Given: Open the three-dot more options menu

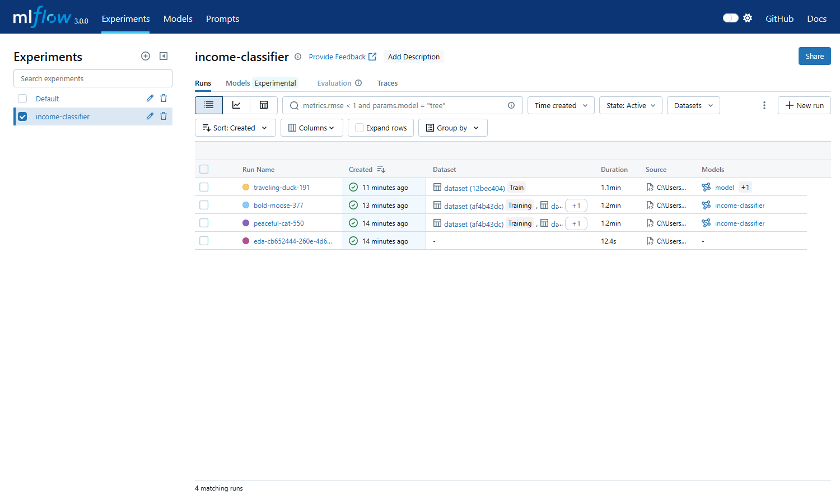Looking at the screenshot, I should point(764,105).
